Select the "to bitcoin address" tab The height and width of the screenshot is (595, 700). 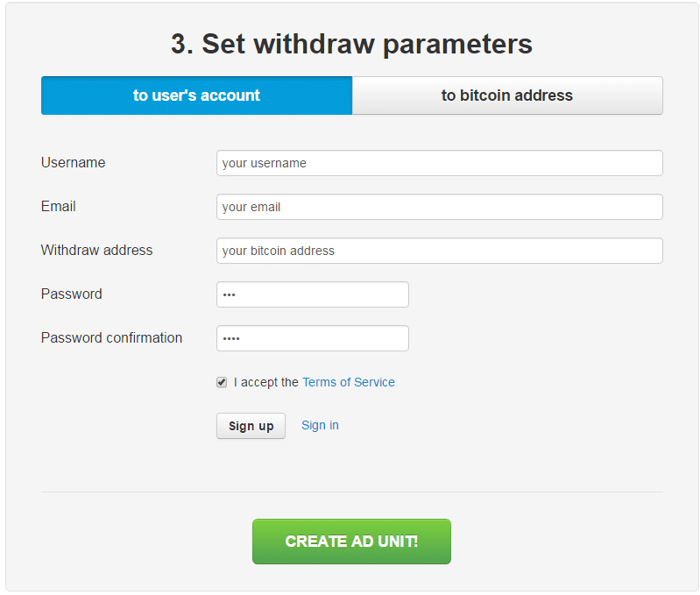[x=507, y=96]
